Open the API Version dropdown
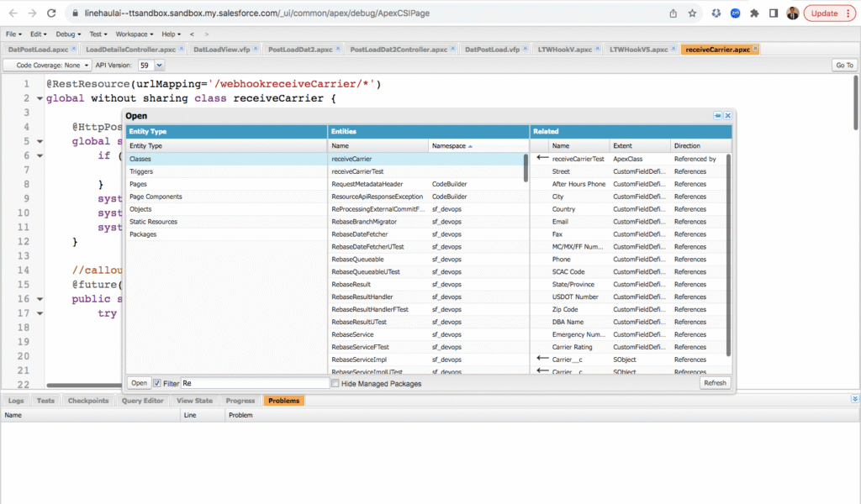The height and width of the screenshot is (504, 861). (x=159, y=66)
